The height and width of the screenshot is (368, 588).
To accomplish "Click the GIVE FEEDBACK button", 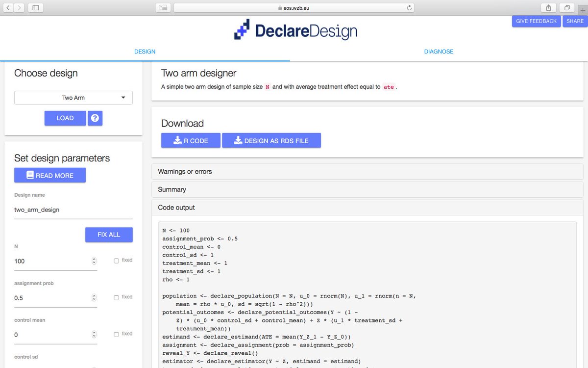I will [537, 21].
